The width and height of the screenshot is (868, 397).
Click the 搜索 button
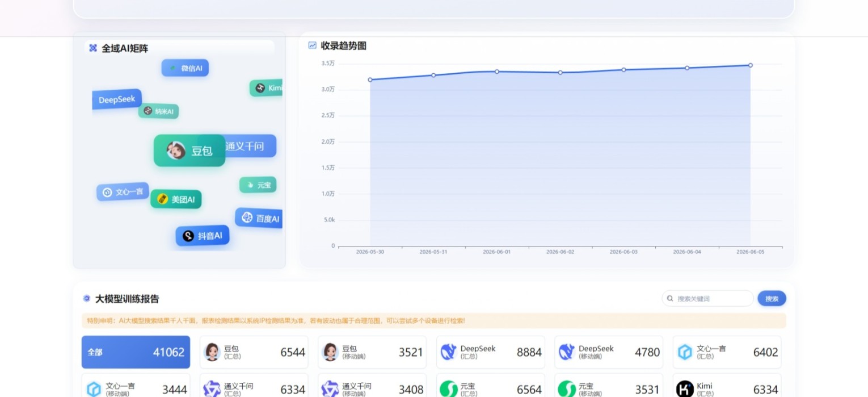(772, 298)
